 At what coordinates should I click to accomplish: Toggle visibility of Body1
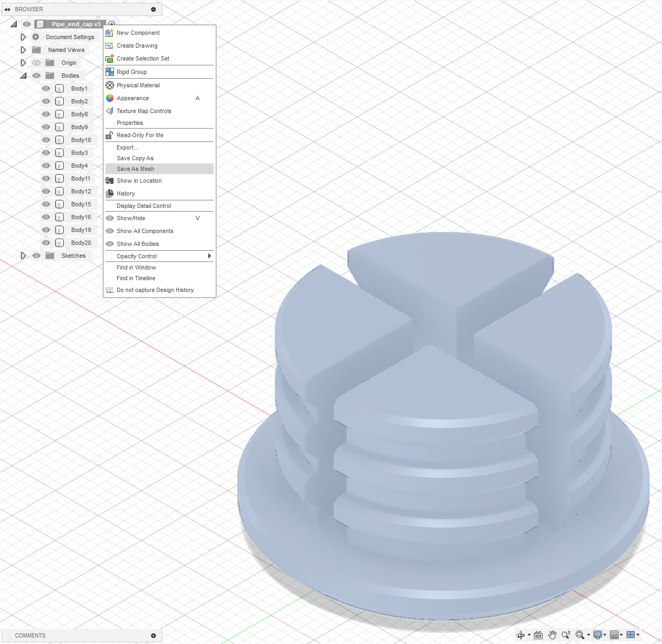[x=46, y=88]
